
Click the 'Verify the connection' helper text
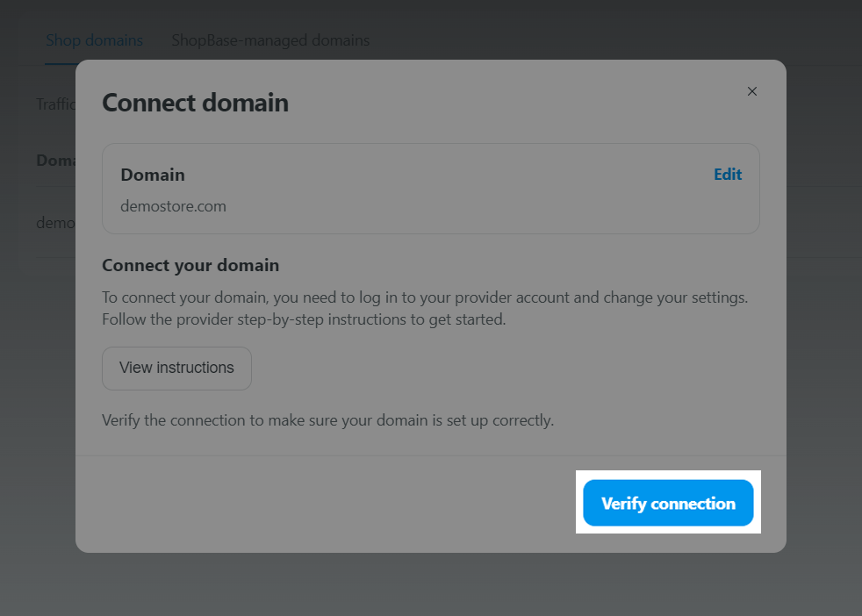pyautogui.click(x=327, y=420)
